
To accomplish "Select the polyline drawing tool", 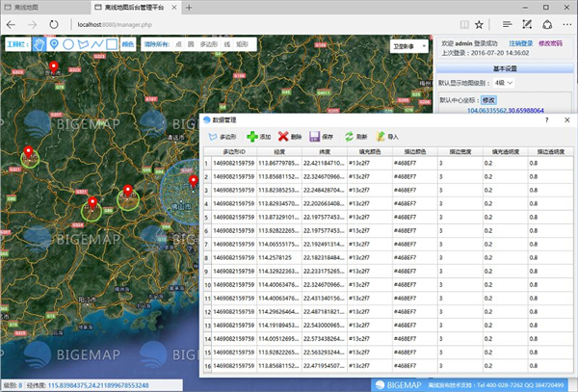I will [97, 44].
